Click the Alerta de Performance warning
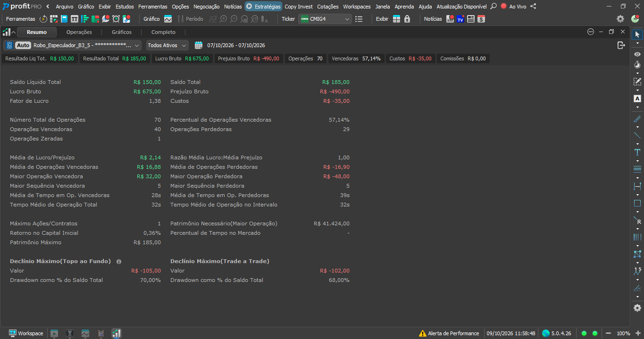 tap(449, 333)
